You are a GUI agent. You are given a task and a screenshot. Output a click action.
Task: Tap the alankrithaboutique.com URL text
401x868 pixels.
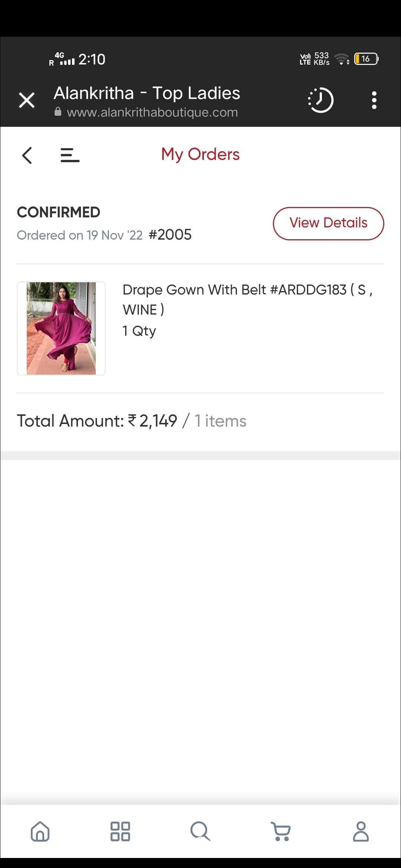[152, 112]
